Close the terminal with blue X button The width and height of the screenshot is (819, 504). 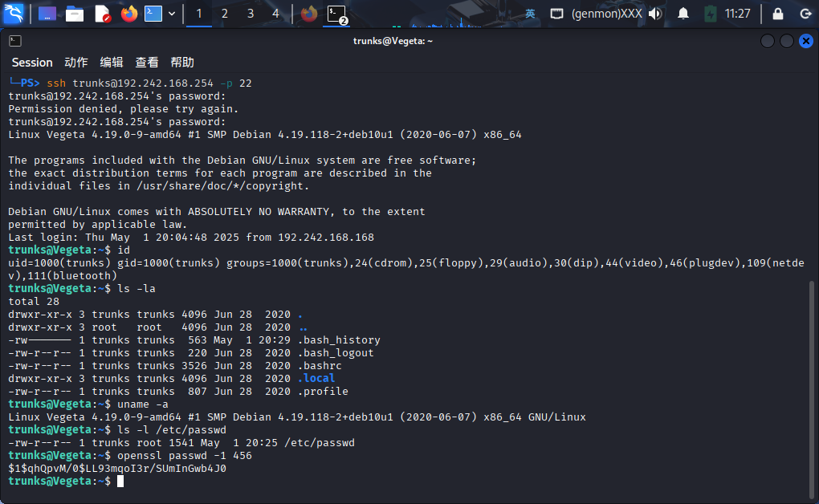(x=806, y=41)
